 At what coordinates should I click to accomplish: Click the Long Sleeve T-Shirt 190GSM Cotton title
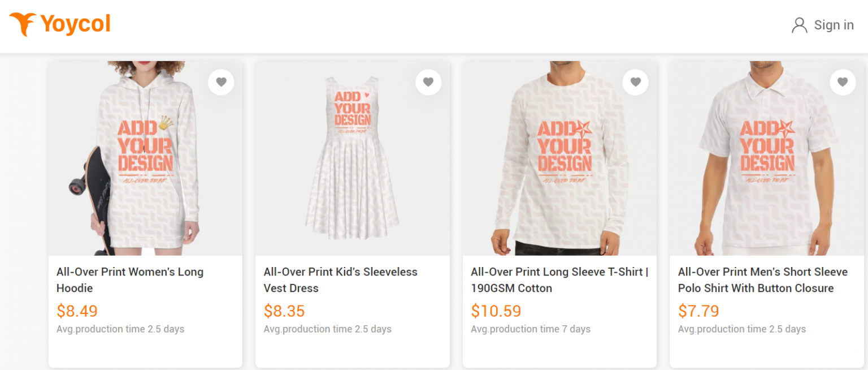click(x=558, y=279)
